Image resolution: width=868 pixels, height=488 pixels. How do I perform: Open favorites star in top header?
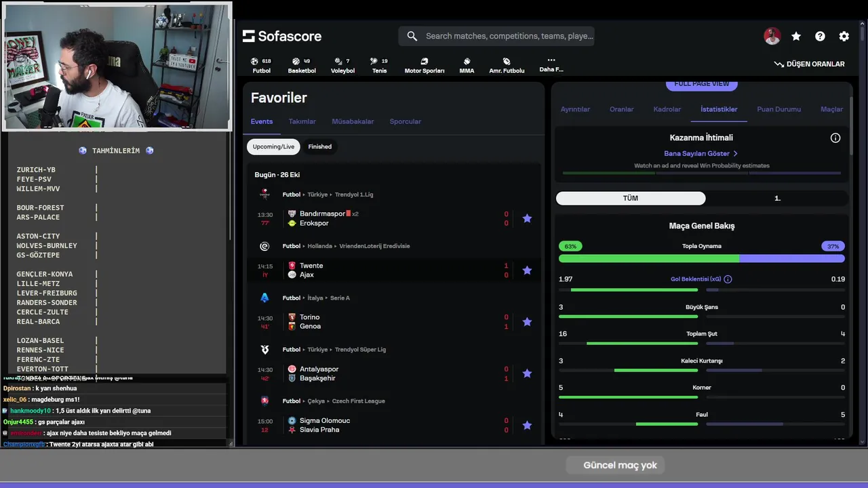(x=796, y=37)
